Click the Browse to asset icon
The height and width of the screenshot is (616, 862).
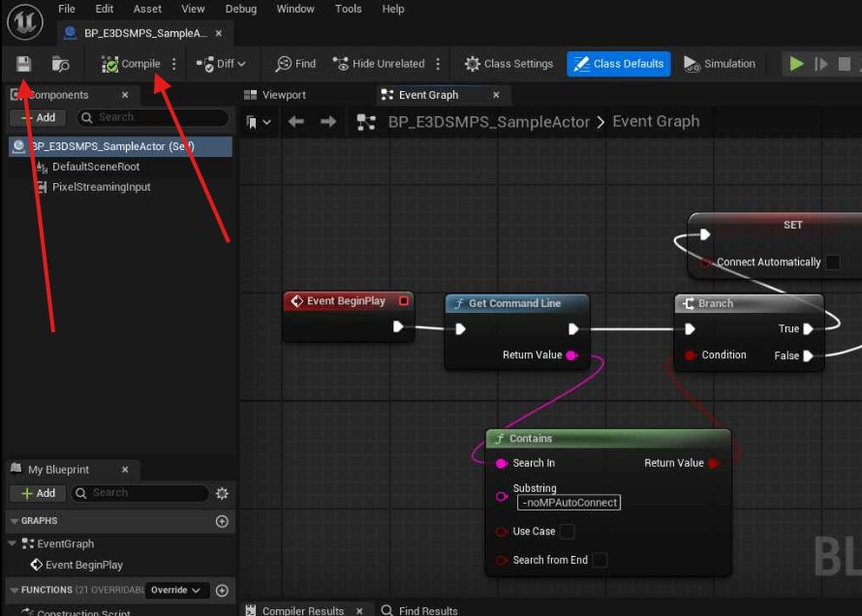(x=60, y=64)
